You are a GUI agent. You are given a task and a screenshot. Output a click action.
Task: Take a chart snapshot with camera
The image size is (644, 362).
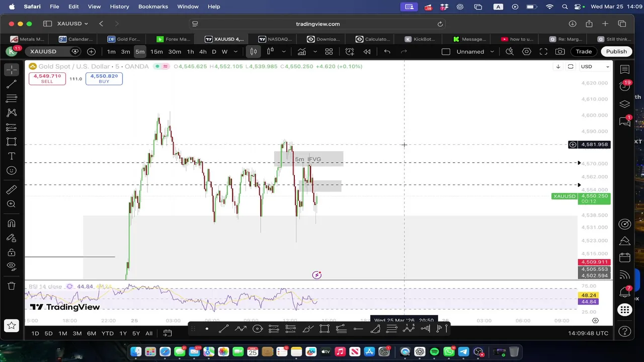[560, 51]
